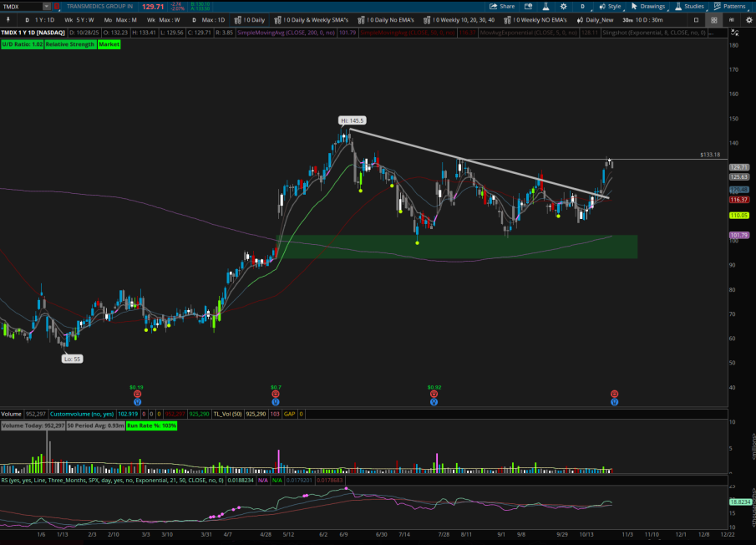The height and width of the screenshot is (545, 756).
Task: Load '! 0 Daily No EMA's' study set
Action: [x=386, y=20]
